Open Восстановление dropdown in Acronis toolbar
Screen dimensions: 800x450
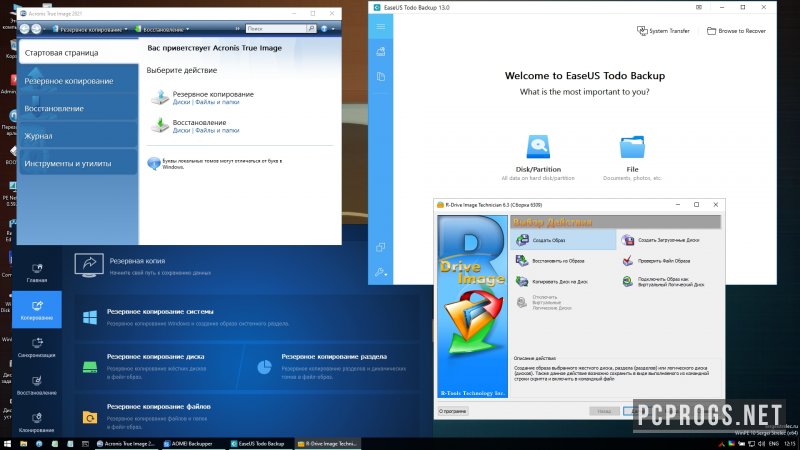pos(162,30)
